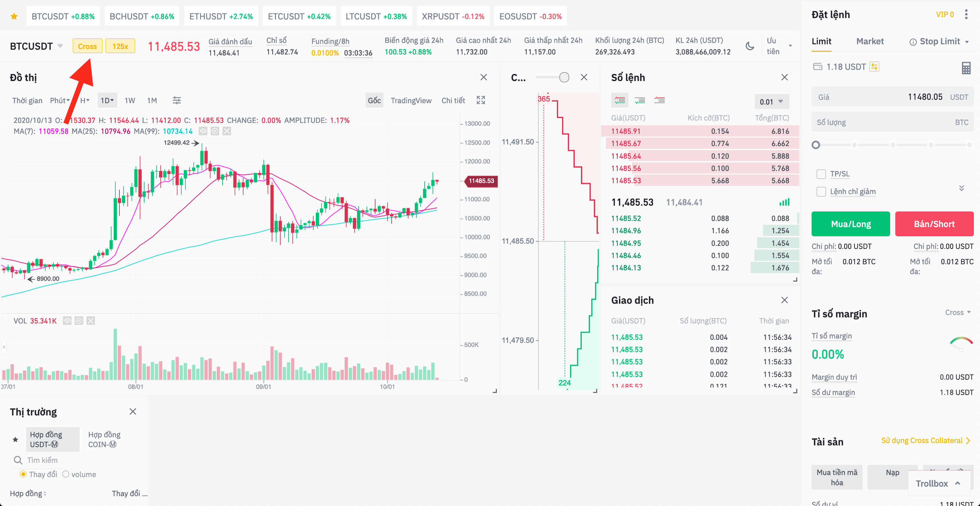Image resolution: width=980 pixels, height=506 pixels.
Task: Toggle VOL indicator visibility eye
Action: click(67, 320)
